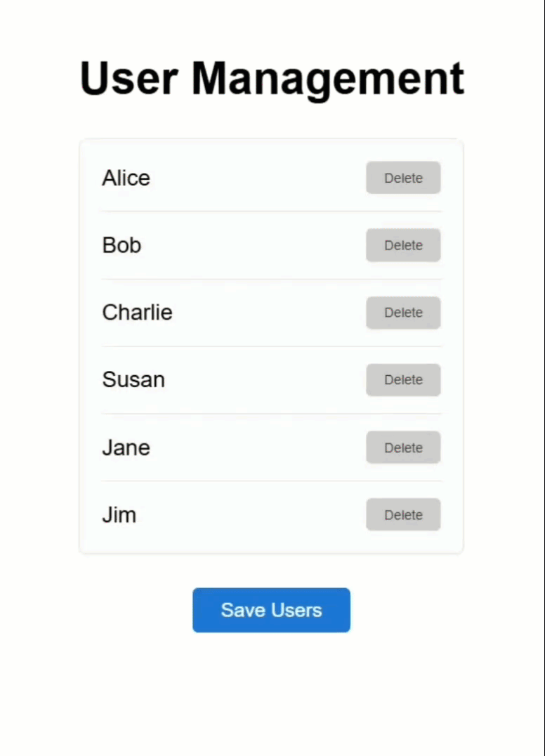Click the vertical border at the window's right edge
The image size is (545, 756).
pyautogui.click(x=544, y=378)
